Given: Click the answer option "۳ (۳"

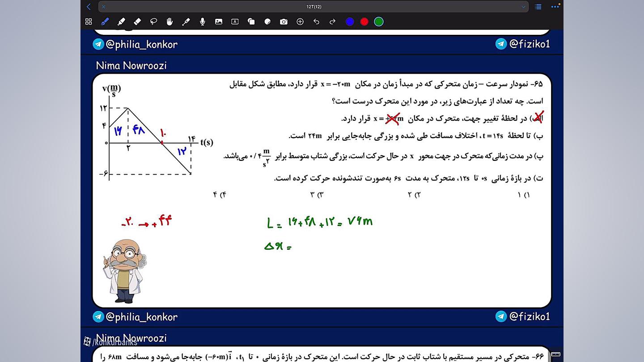Looking at the screenshot, I should pyautogui.click(x=317, y=195).
